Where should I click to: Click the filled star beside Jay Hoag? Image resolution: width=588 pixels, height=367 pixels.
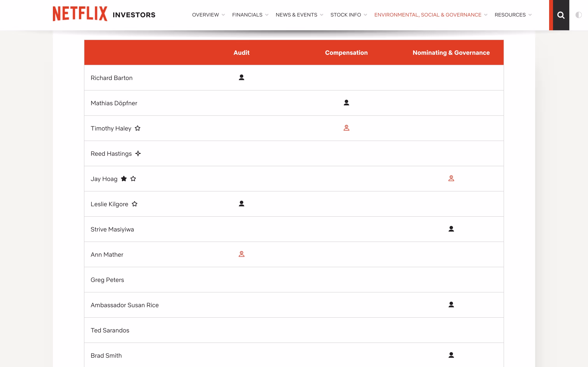124,179
